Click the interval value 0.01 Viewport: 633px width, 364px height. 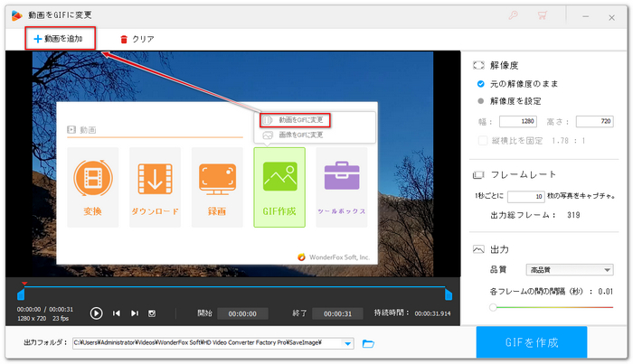(606, 291)
